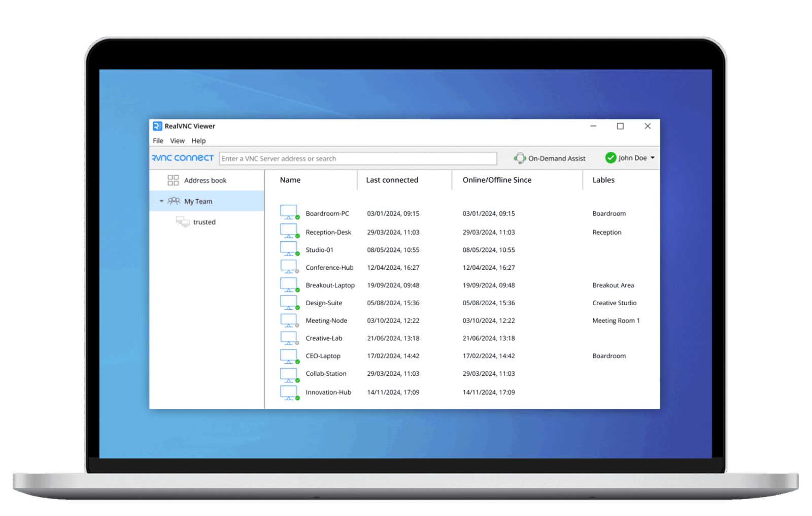The image size is (812, 516).
Task: Click the On-Demand Assist headset icon
Action: pyautogui.click(x=520, y=158)
